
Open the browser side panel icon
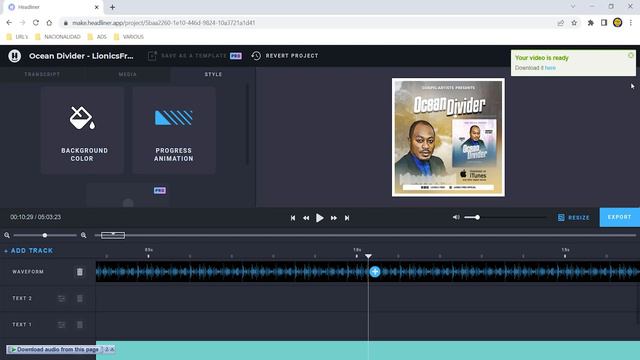pos(604,23)
